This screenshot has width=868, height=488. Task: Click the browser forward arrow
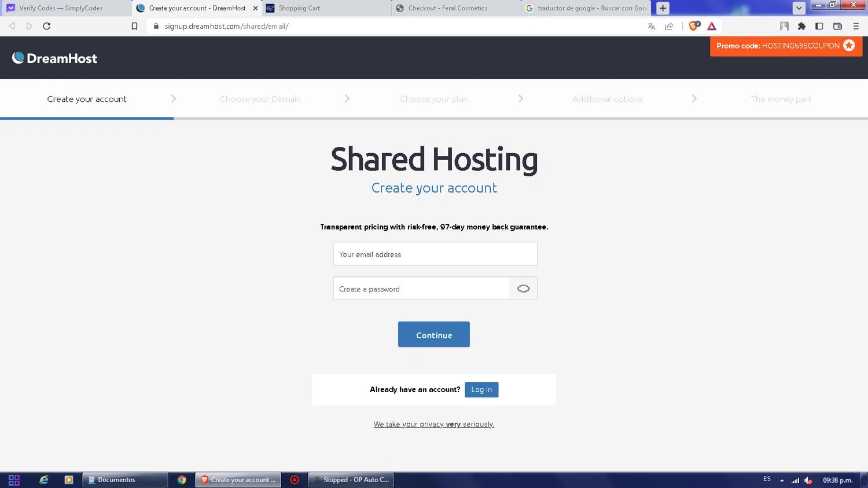click(30, 26)
